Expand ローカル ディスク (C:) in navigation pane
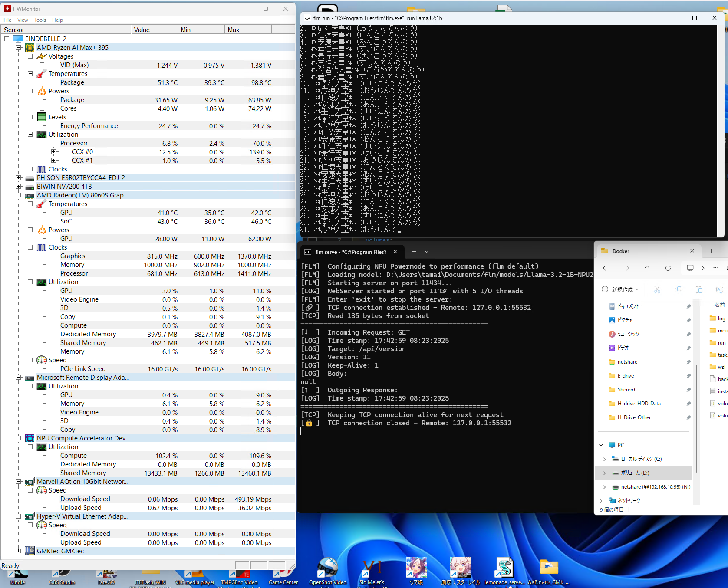 click(x=604, y=459)
